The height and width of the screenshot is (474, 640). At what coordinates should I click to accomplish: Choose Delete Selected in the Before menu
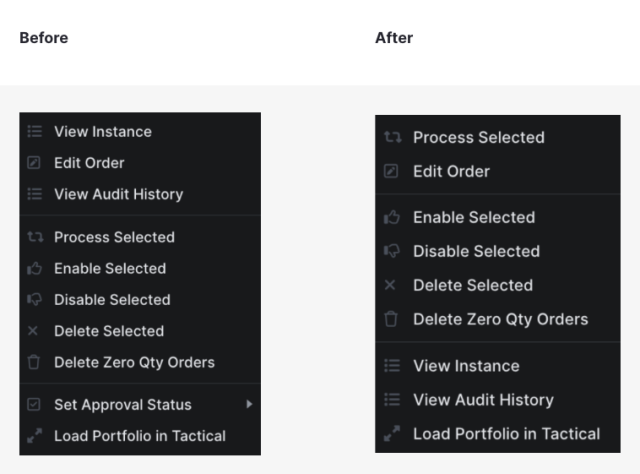coord(109,331)
